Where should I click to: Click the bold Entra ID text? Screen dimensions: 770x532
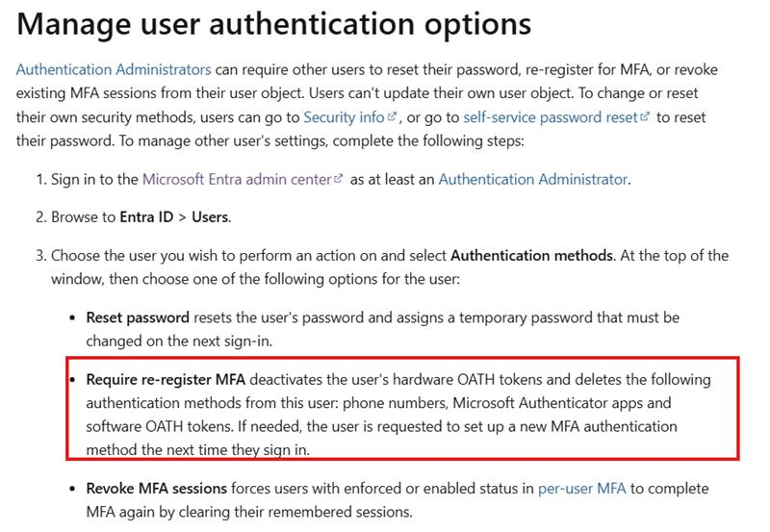tap(146, 216)
